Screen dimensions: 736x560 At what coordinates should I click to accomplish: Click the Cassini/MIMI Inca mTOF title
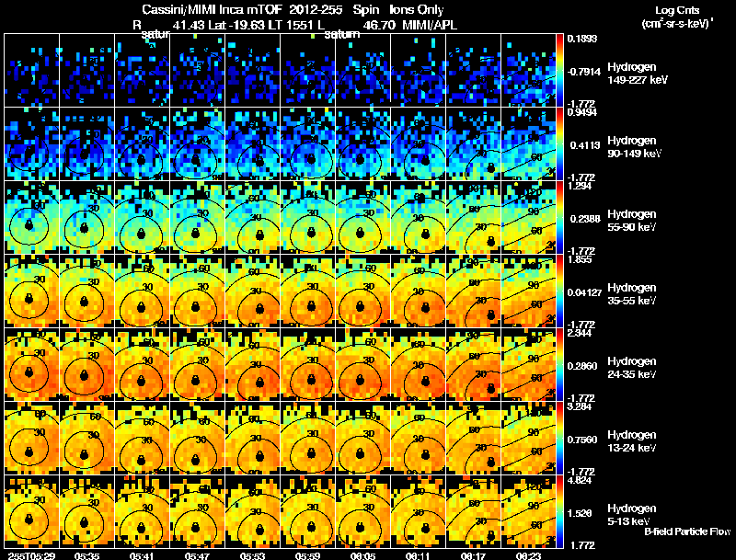tap(213, 10)
